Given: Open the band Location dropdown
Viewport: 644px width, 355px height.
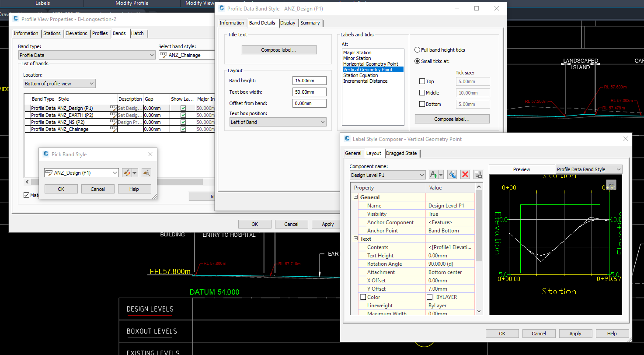Looking at the screenshot, I should coord(59,84).
